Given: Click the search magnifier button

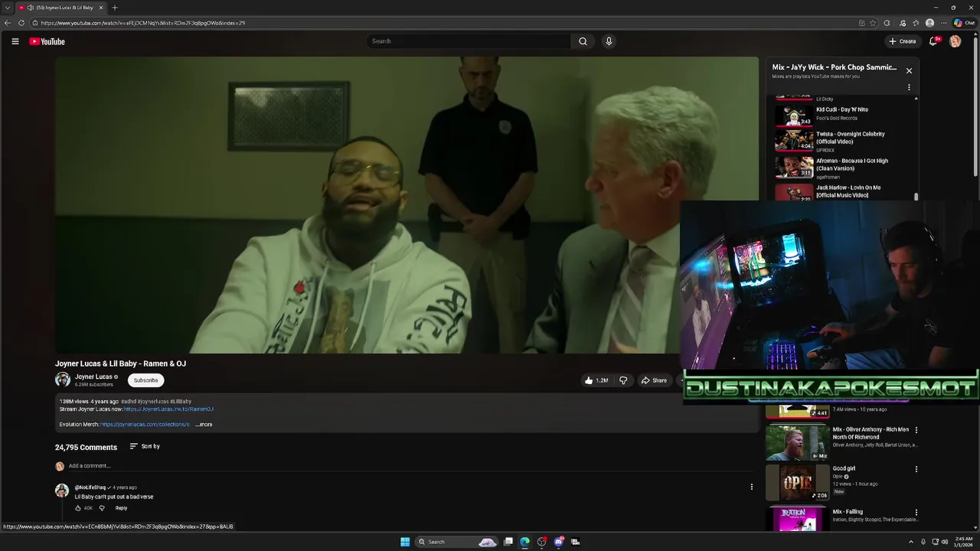Looking at the screenshot, I should 583,41.
